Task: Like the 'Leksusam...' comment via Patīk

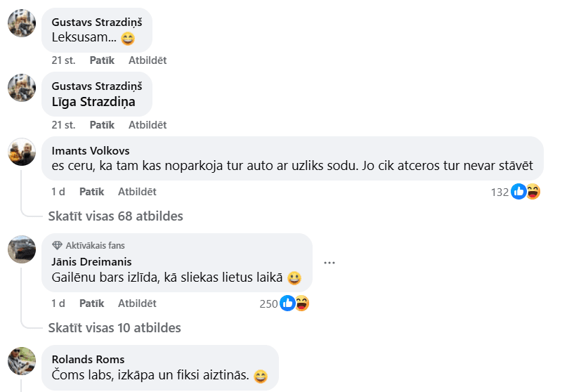Action: [x=102, y=60]
